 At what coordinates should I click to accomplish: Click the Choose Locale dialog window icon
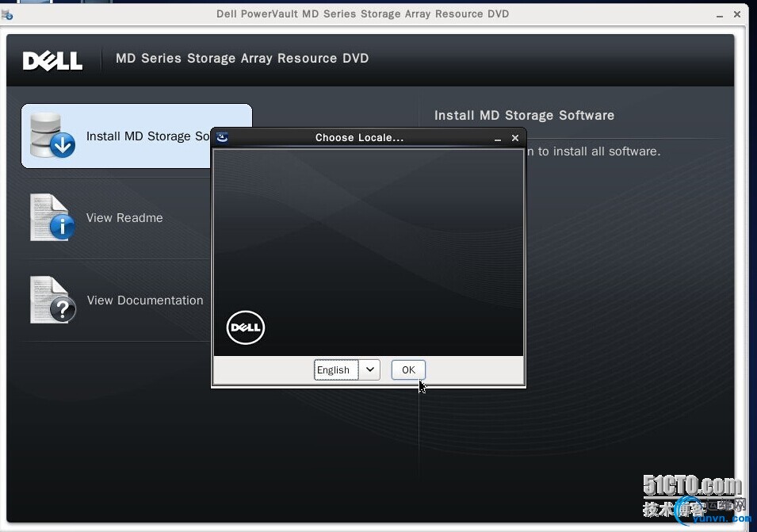pyautogui.click(x=222, y=138)
